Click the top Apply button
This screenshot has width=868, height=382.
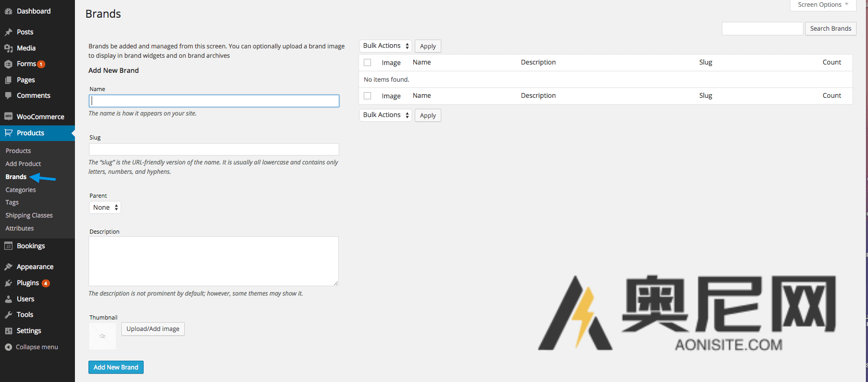[428, 46]
